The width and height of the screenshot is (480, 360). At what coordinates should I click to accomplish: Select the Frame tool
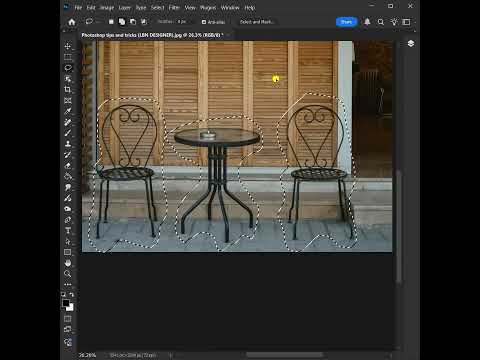pos(68,100)
